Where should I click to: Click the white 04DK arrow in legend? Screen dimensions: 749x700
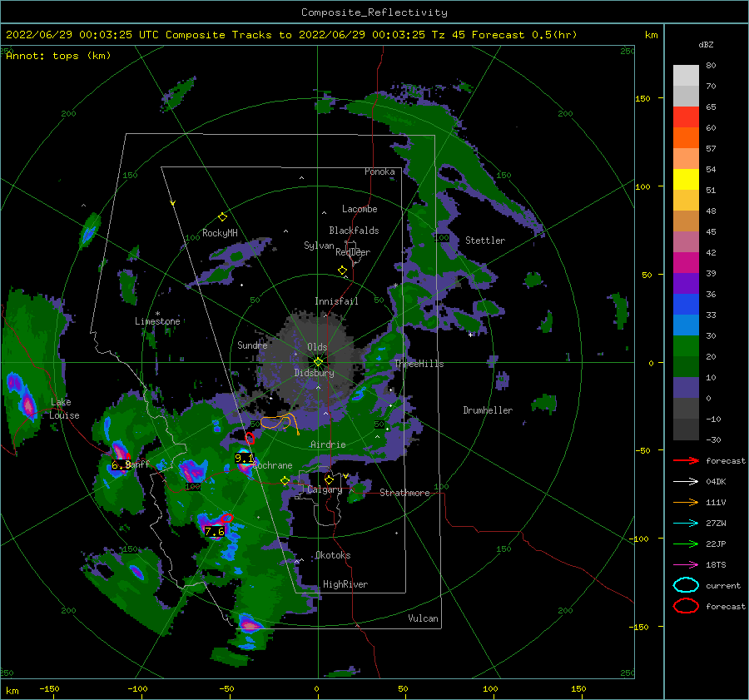coord(686,481)
